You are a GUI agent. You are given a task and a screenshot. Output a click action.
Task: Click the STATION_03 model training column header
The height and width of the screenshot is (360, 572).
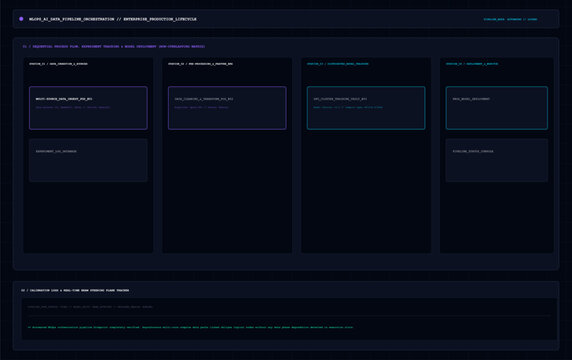pyautogui.click(x=337, y=64)
